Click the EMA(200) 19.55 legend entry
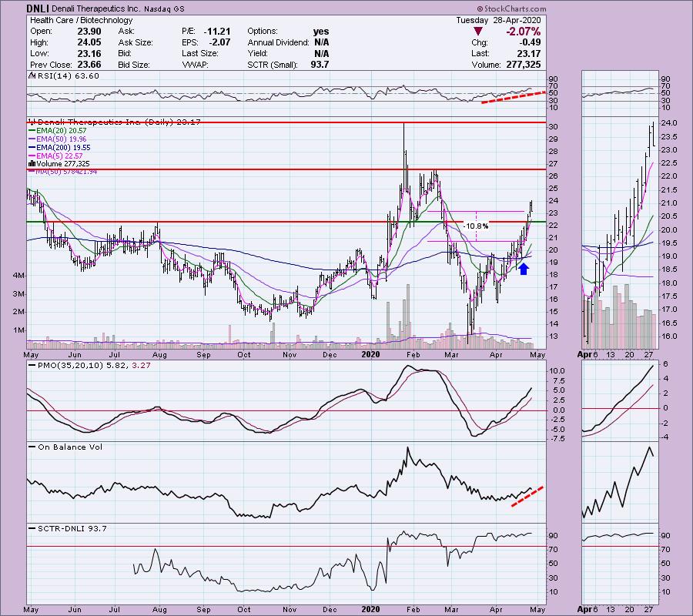This screenshot has height=616, width=693. pyautogui.click(x=59, y=148)
